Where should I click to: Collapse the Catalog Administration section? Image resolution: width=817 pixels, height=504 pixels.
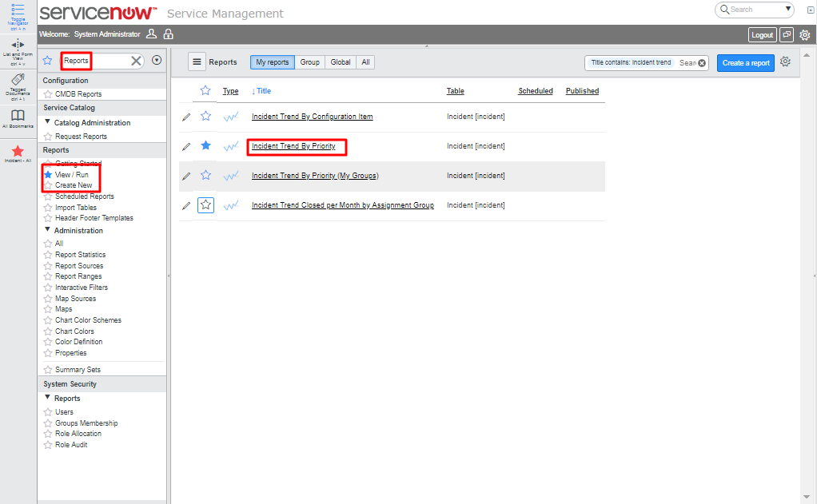(x=47, y=122)
